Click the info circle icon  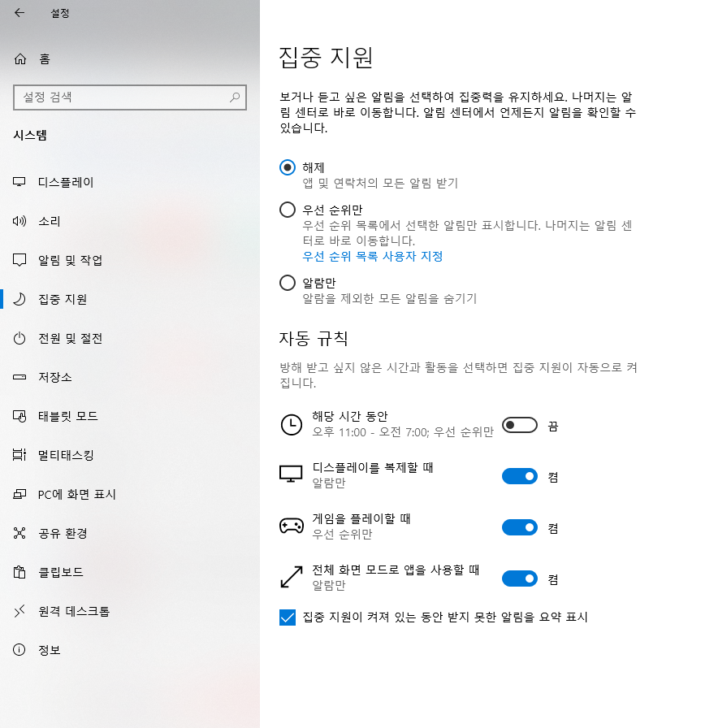[x=19, y=650]
